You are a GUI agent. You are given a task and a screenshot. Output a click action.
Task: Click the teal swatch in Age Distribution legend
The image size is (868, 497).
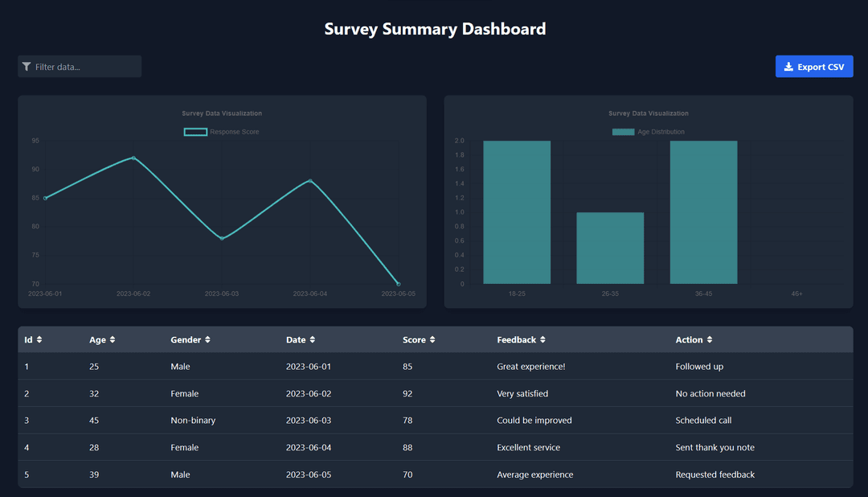pos(623,131)
